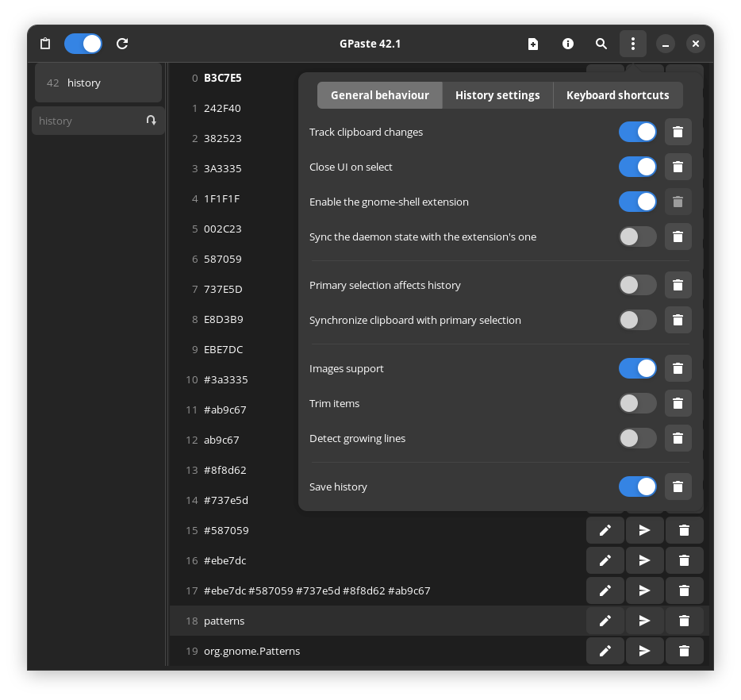Enable Trim items switch
Image resolution: width=741 pixels, height=700 pixels.
[x=638, y=403]
